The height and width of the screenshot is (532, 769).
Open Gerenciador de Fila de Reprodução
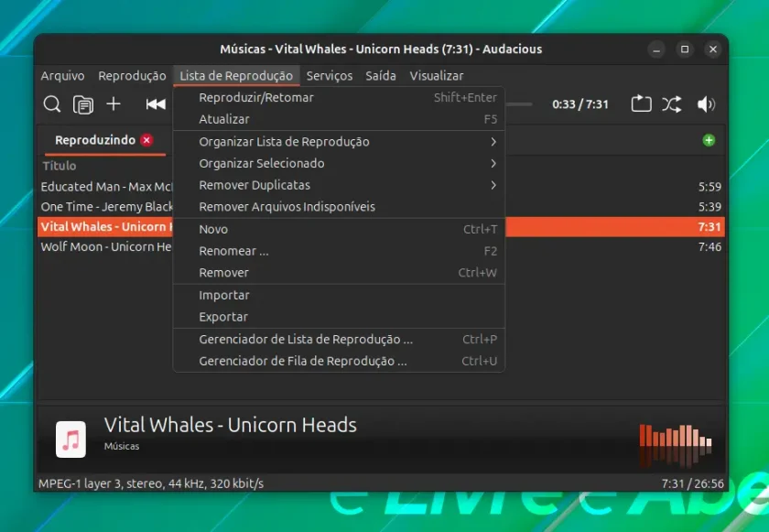pyautogui.click(x=339, y=361)
